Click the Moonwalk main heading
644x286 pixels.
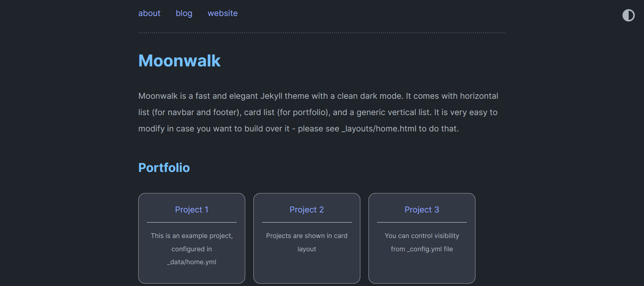pyautogui.click(x=179, y=61)
